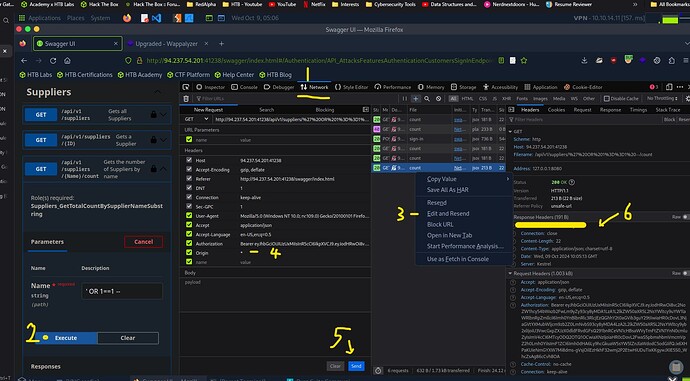Open network search magnifier icon
690x381 pixels.
(x=427, y=99)
